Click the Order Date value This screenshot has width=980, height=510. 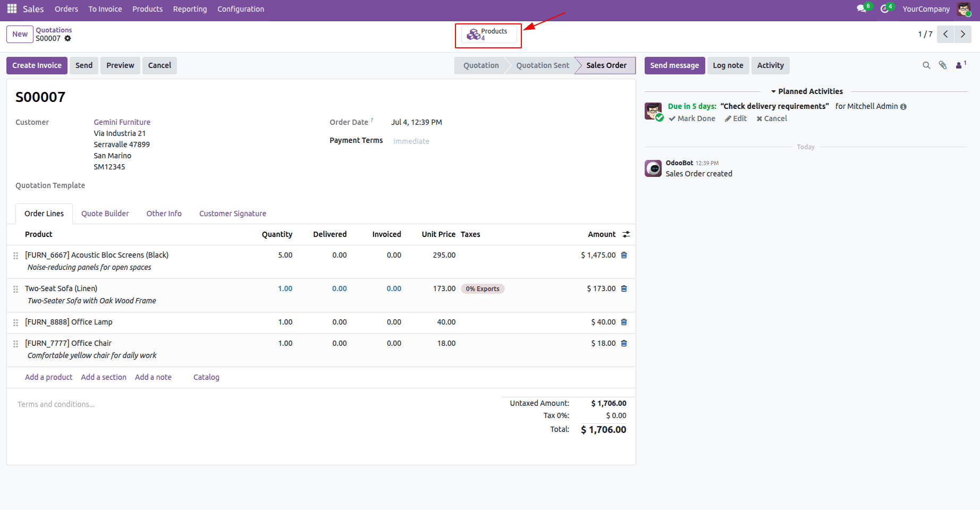[417, 122]
